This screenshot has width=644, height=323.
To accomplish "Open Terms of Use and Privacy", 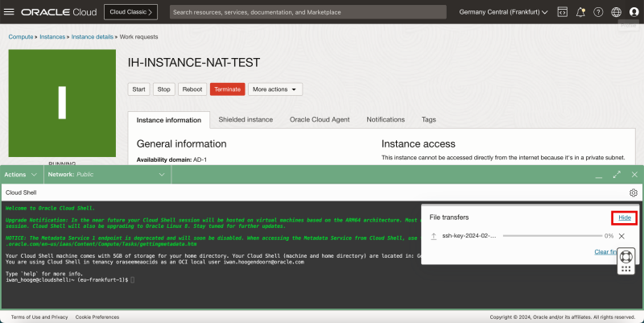I will coord(39,317).
